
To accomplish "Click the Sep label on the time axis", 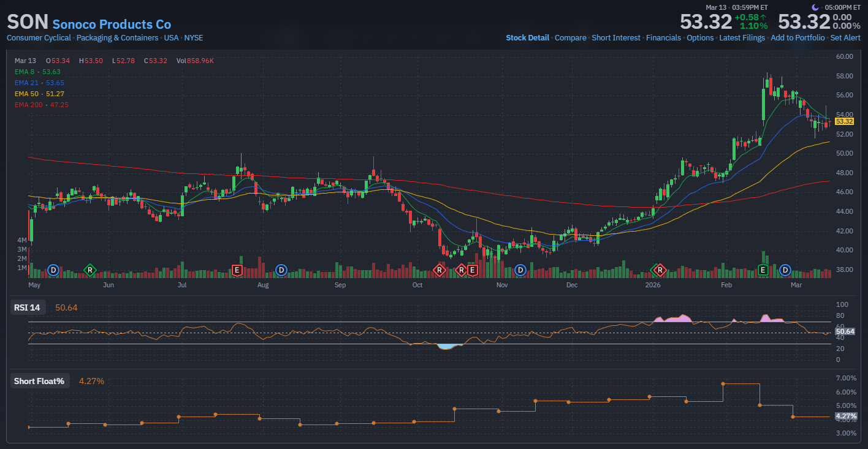I will 340,285.
